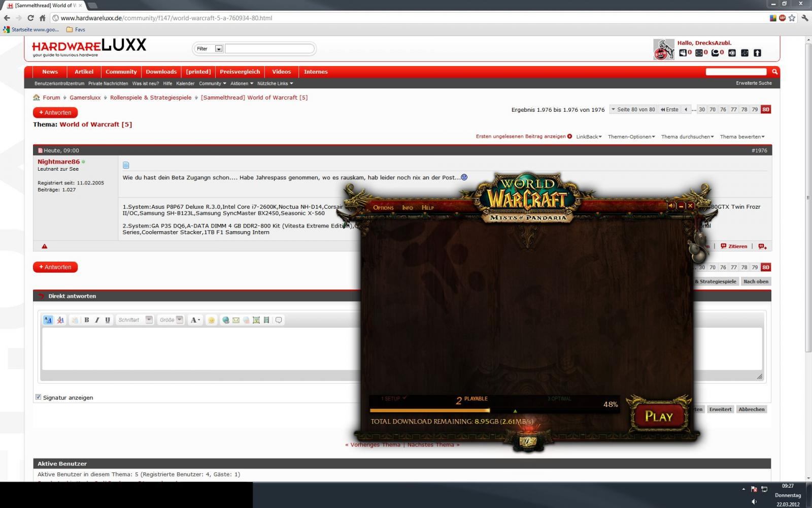Insert email link in editor
The width and height of the screenshot is (812, 508).
tap(236, 320)
